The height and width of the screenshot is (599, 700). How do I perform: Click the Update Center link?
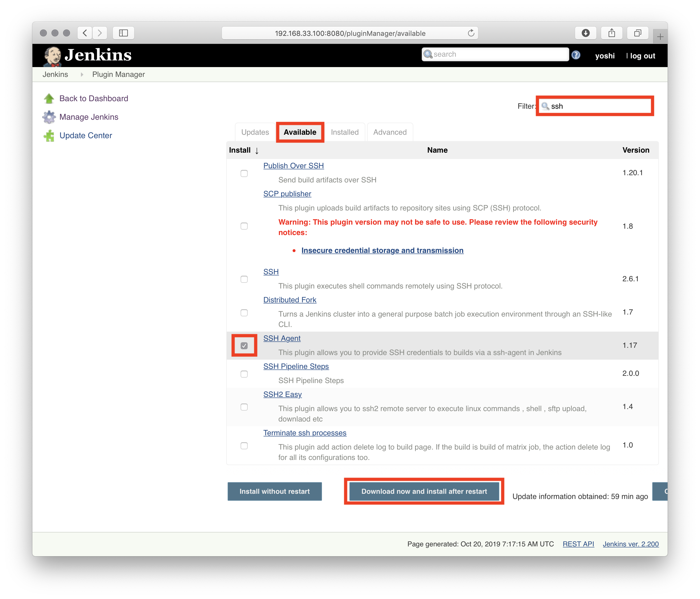86,136
